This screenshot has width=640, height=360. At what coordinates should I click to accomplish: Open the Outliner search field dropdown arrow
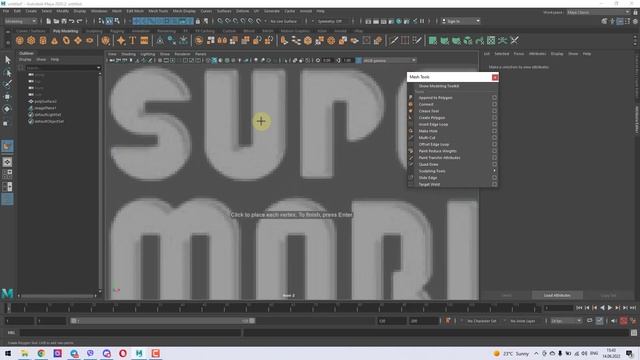click(x=98, y=68)
